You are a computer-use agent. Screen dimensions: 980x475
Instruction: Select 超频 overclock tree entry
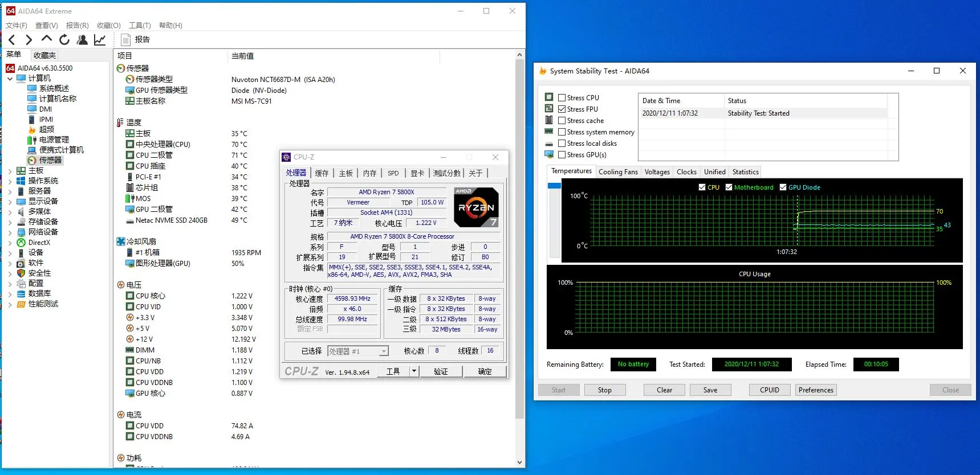(x=47, y=129)
